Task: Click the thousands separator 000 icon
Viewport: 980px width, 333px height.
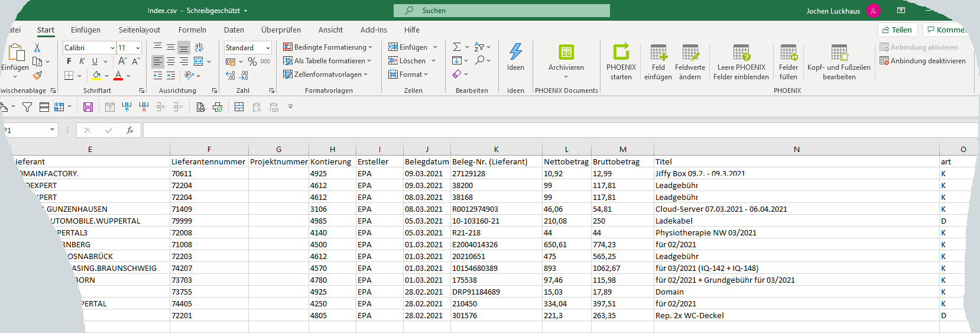Action: [x=265, y=62]
